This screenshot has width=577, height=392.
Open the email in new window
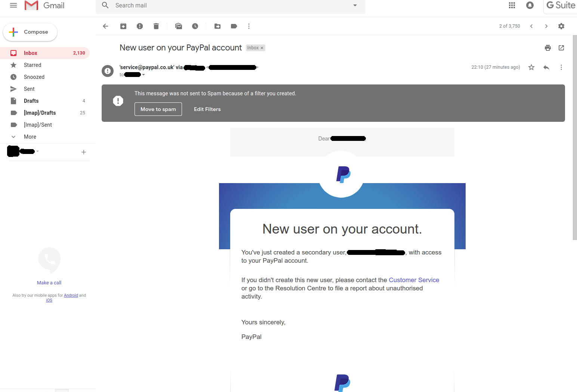tap(561, 48)
